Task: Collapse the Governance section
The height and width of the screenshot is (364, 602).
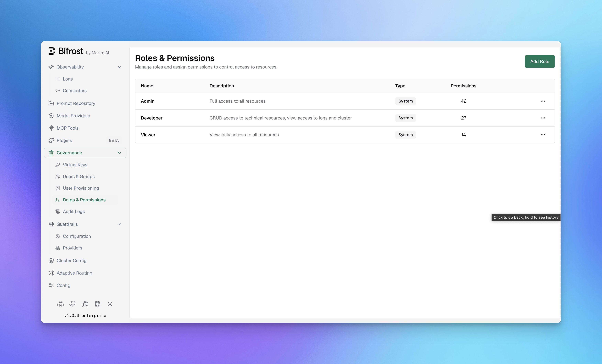Action: [x=119, y=153]
